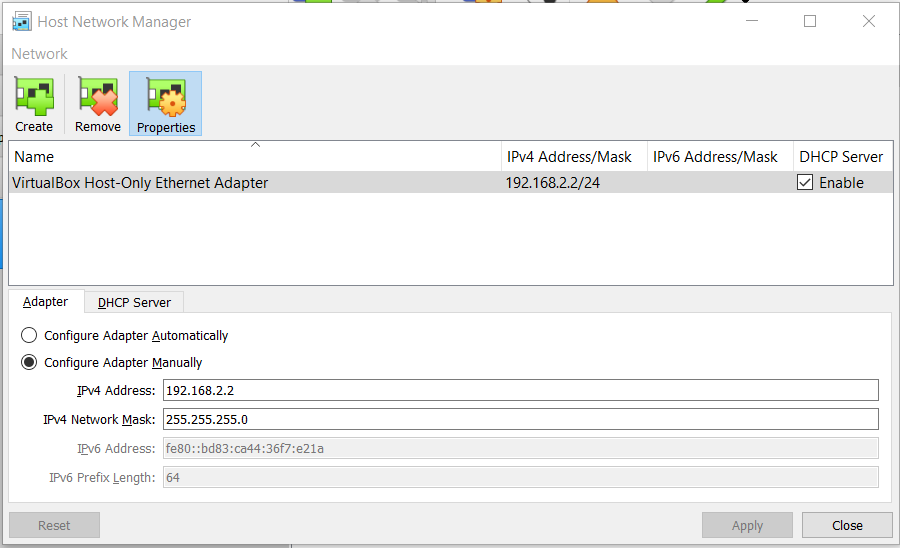Screen dimensions: 900x548
Task: Click the DHCP Server column header
Action: [843, 157]
